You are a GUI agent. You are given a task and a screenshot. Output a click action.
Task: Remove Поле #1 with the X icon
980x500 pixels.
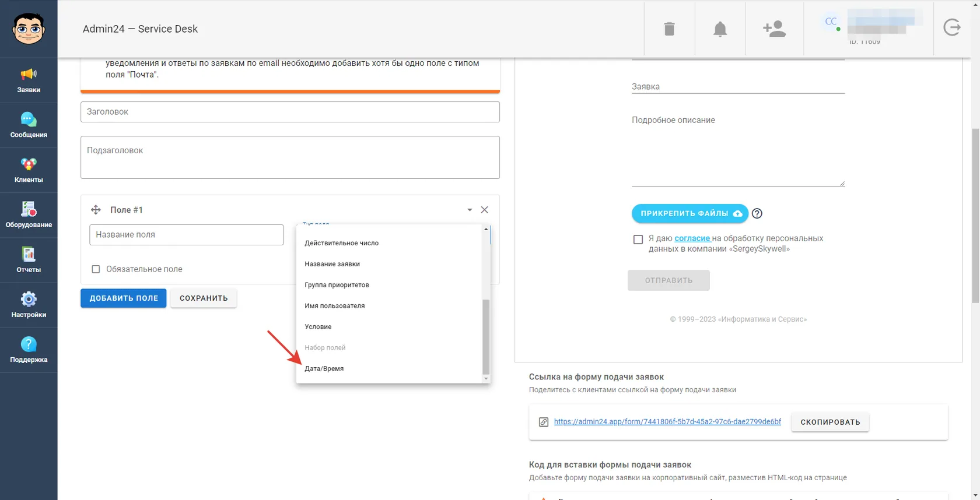(485, 210)
